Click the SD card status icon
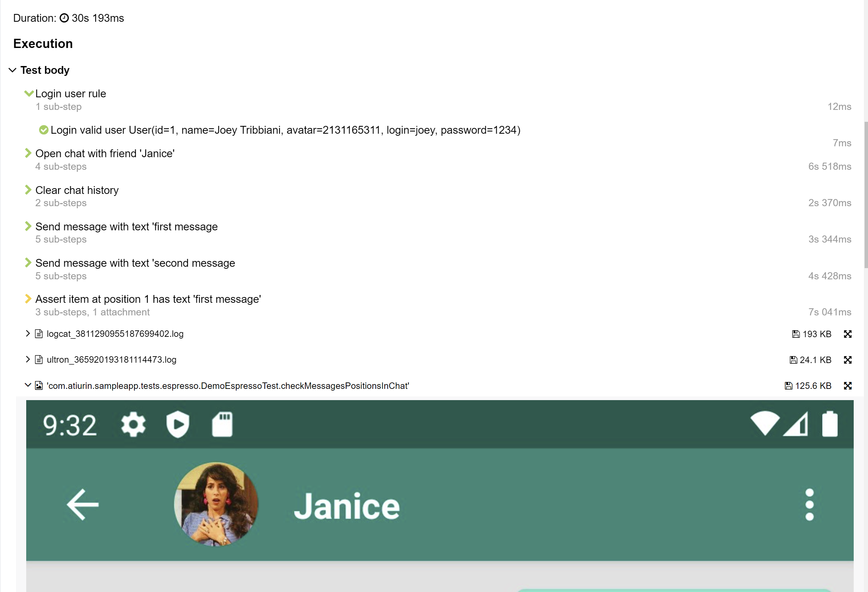The width and height of the screenshot is (868, 592). [222, 424]
